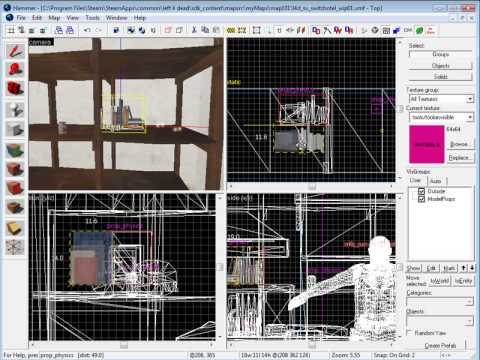Click the Cut scissors icon

(x=194, y=30)
